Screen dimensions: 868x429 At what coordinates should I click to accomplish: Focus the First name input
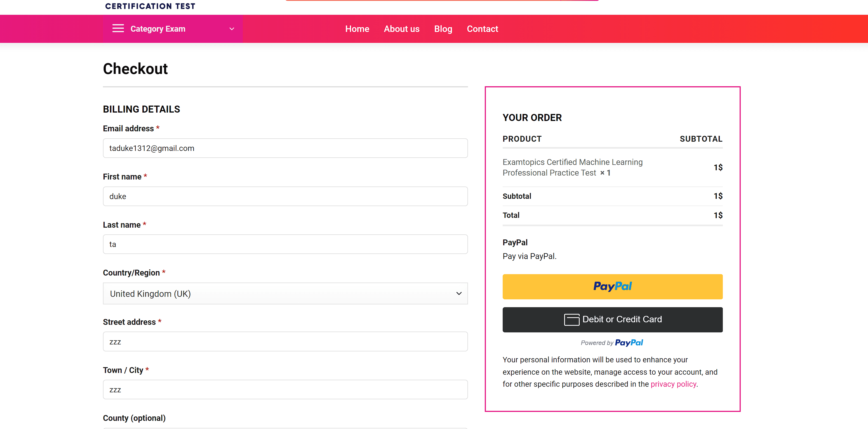[x=285, y=196]
